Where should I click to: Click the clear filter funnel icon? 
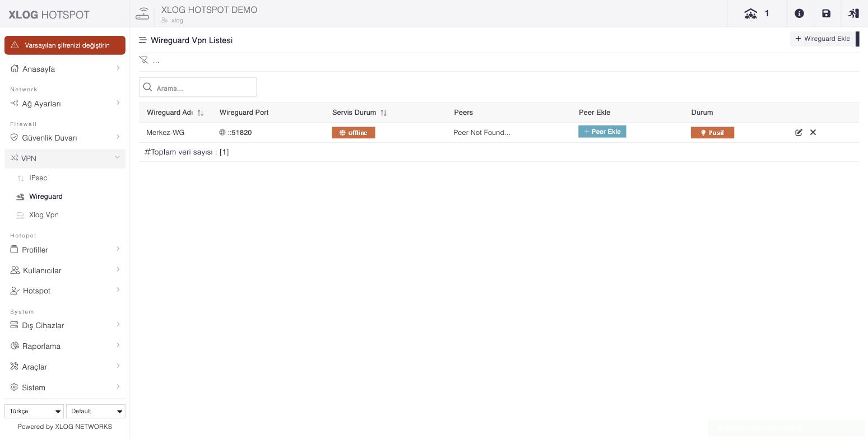(143, 60)
